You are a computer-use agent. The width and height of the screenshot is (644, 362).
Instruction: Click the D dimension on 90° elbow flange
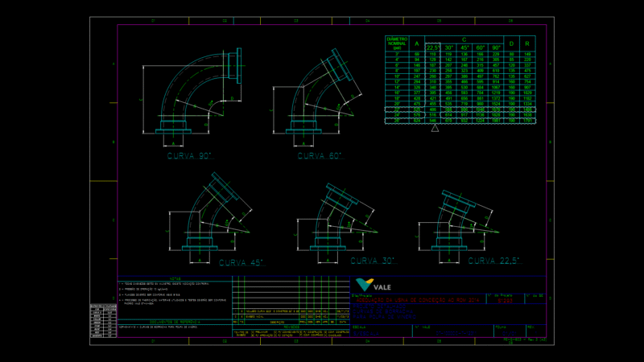[x=233, y=98]
